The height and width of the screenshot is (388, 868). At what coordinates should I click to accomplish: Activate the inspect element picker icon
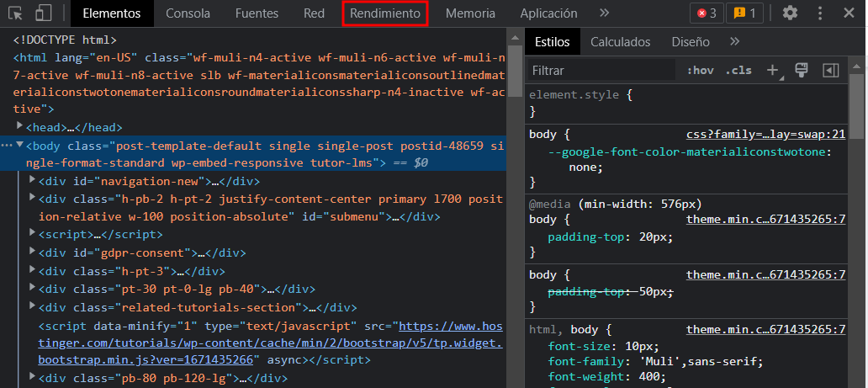tap(18, 13)
